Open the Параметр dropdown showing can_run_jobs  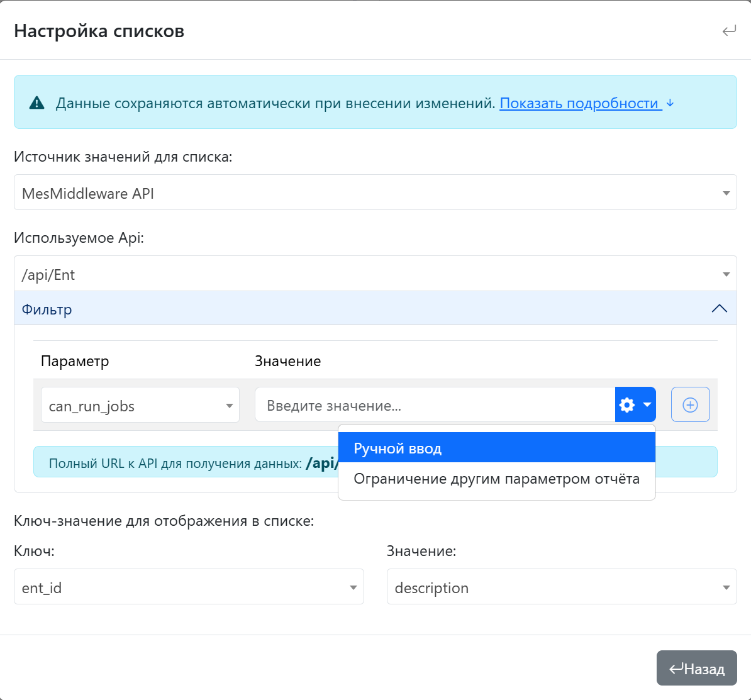140,406
